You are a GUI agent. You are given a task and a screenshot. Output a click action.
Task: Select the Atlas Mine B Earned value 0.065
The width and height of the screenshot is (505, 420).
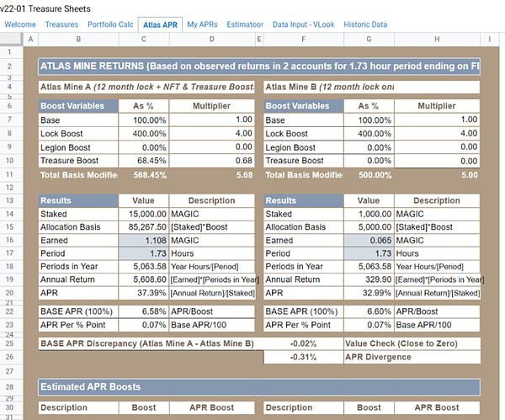[368, 241]
